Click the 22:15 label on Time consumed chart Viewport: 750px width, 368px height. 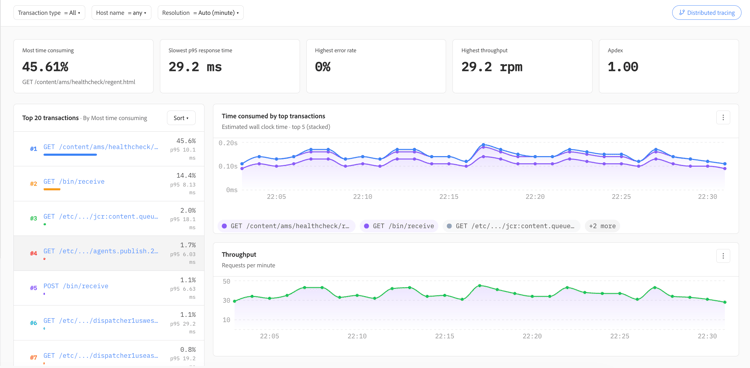pyautogui.click(x=449, y=197)
